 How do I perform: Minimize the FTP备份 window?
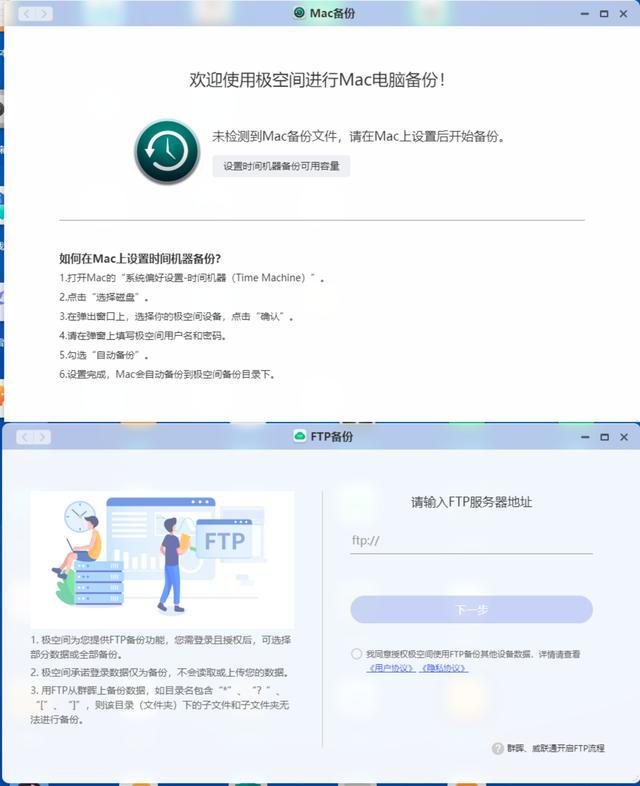(x=585, y=437)
